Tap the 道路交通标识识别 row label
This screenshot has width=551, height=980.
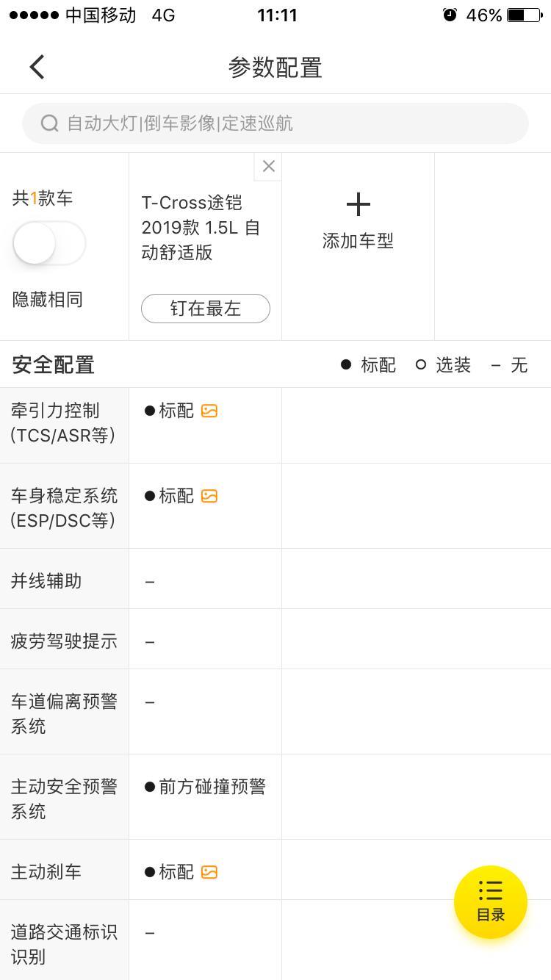pyautogui.click(x=64, y=945)
